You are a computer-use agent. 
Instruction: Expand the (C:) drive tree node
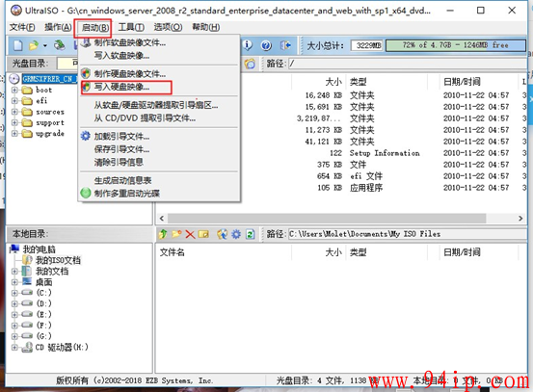(14, 293)
